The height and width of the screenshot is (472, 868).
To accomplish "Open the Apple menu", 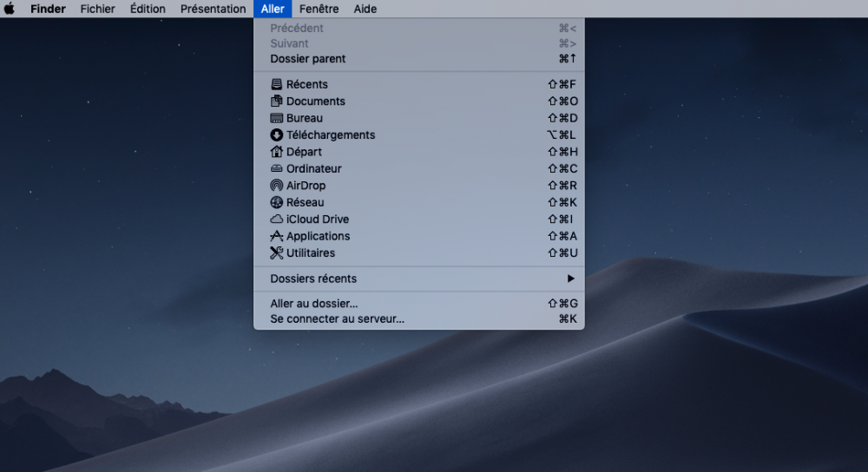I will coord(10,9).
